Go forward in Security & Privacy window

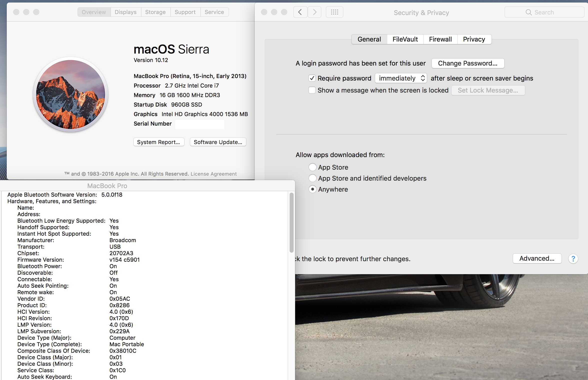click(x=315, y=12)
